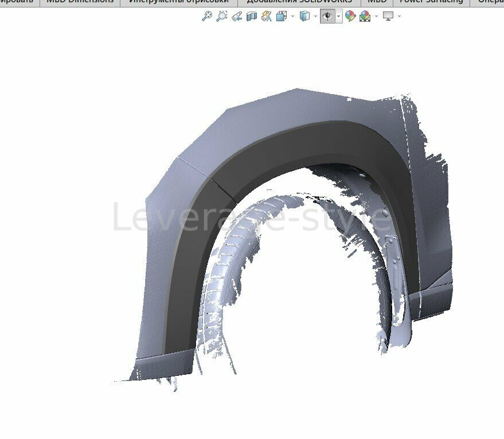Click the Display Style icon
Image resolution: width=504 pixels, height=439 pixels.
(304, 17)
